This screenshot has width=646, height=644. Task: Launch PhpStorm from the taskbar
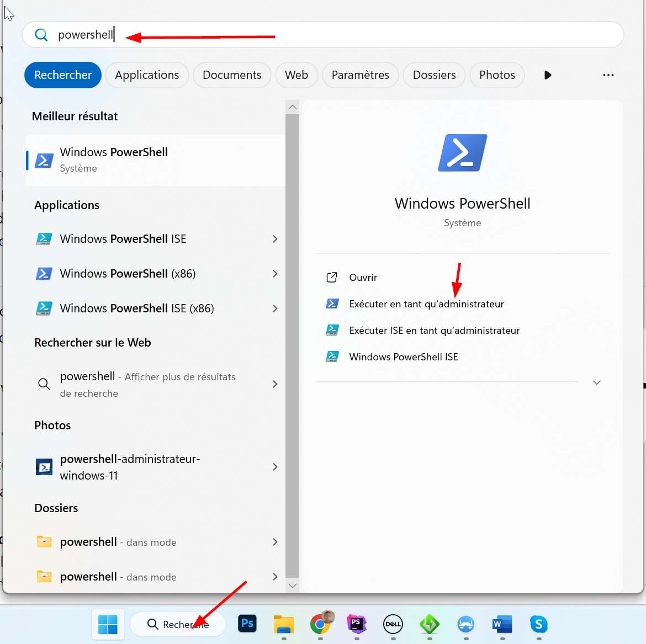(x=357, y=624)
